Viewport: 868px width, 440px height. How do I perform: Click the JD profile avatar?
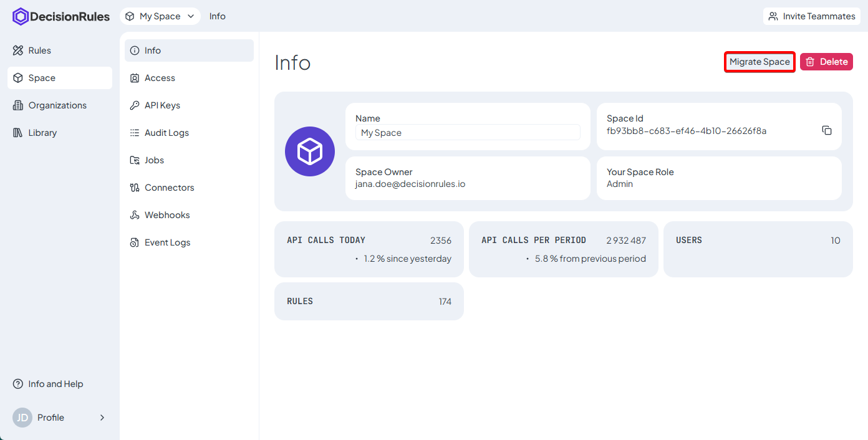tap(22, 418)
